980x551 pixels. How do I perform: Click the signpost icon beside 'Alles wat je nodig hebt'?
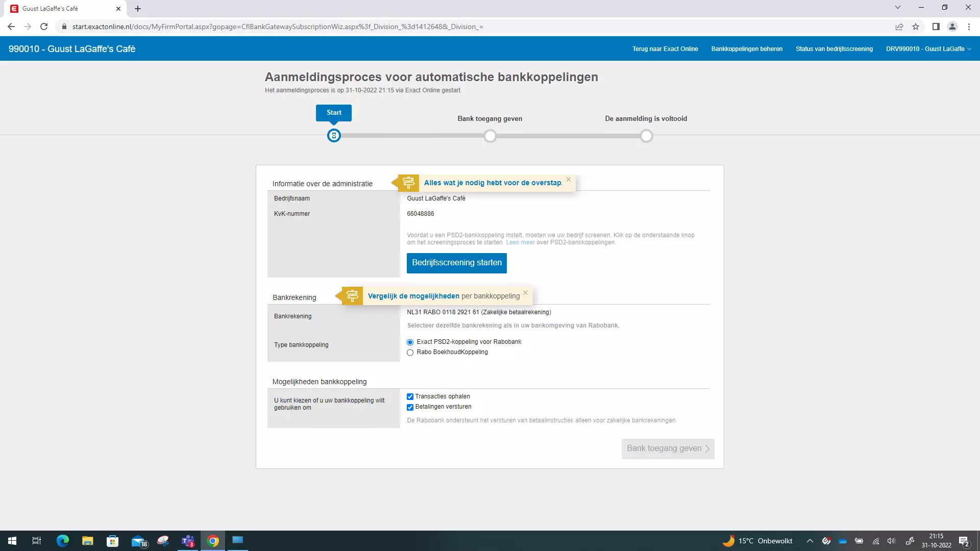tap(408, 183)
